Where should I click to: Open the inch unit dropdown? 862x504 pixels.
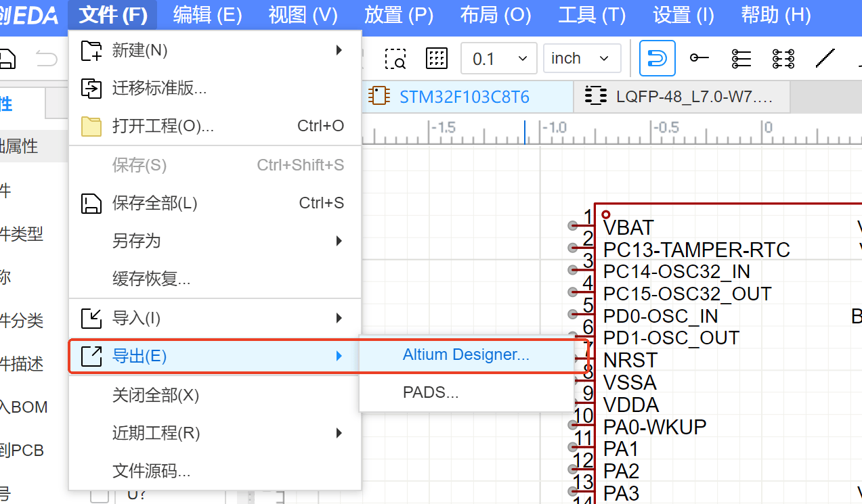pyautogui.click(x=581, y=58)
